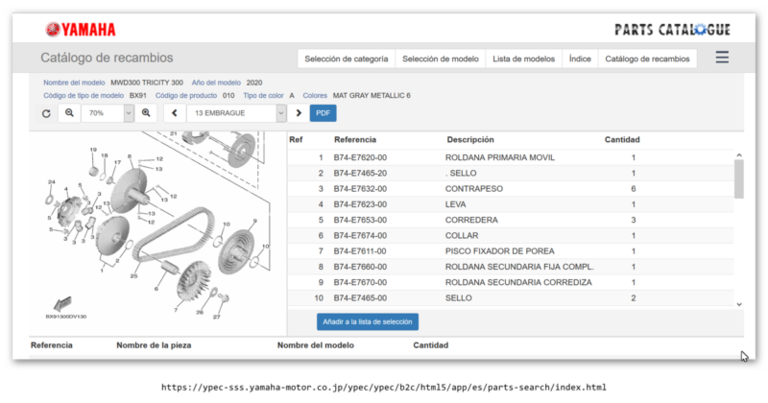This screenshot has width=768, height=403.
Task: Switch to Selección de categoría tab
Action: 346,59
